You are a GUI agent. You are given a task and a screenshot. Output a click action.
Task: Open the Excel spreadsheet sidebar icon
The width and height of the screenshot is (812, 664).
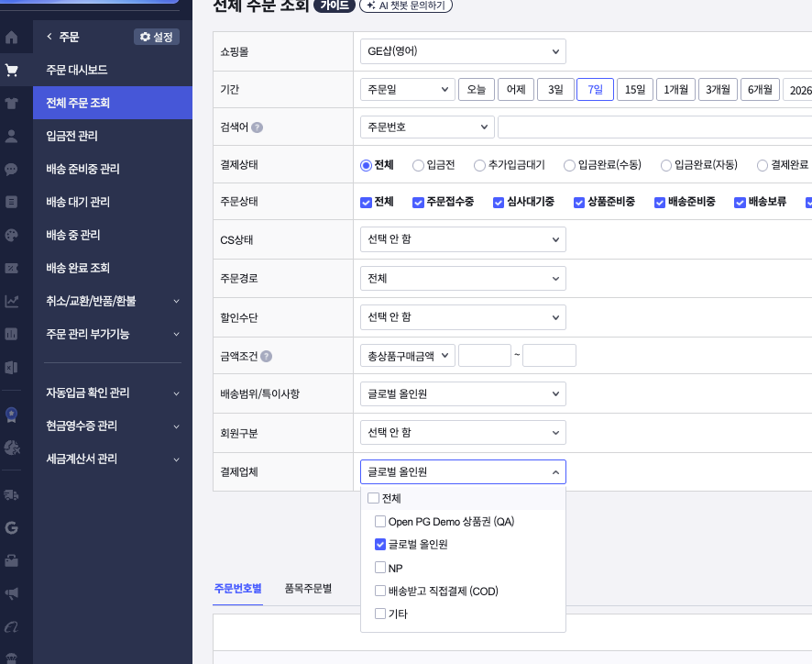[x=11, y=368]
